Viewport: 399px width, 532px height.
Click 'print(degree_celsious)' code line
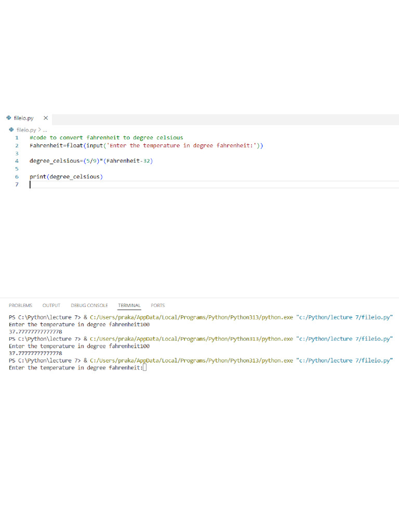(66, 177)
